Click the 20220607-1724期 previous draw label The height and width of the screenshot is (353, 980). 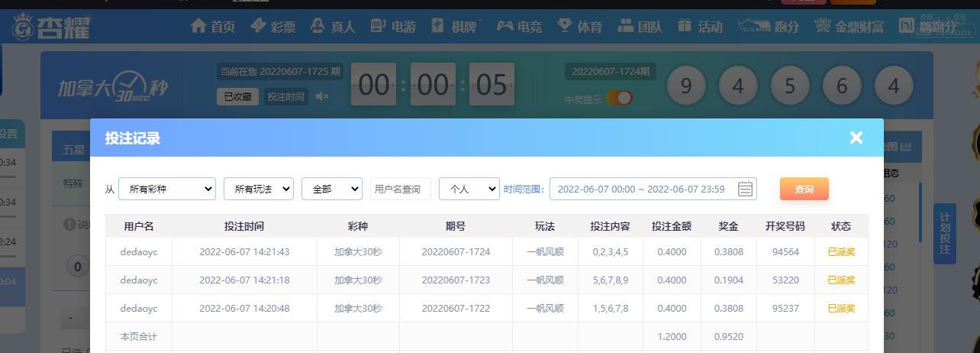click(x=611, y=71)
